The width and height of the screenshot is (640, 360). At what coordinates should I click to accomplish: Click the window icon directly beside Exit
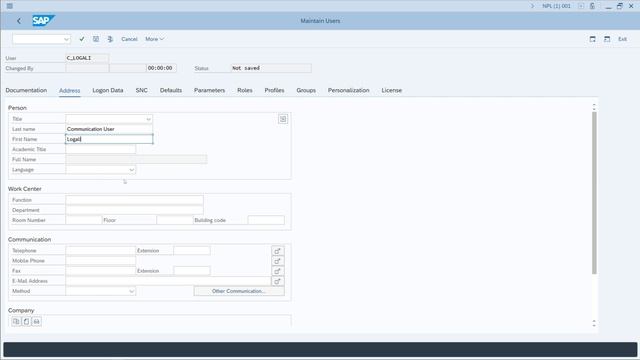pos(607,39)
